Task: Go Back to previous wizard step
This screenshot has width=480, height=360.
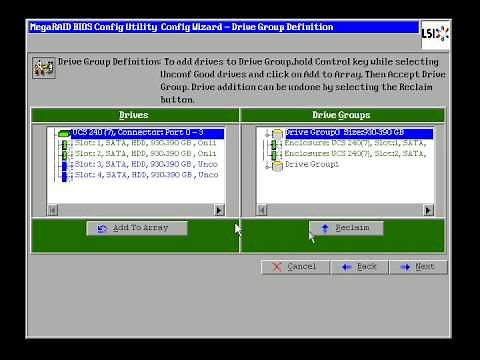Action: point(359,267)
